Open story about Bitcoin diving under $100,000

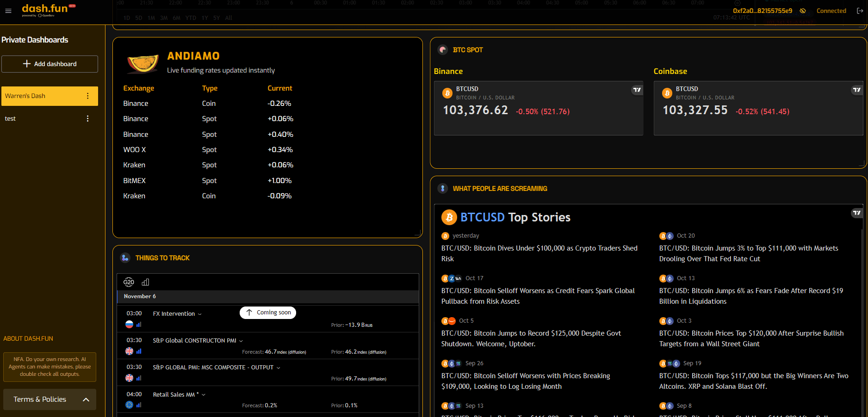539,253
